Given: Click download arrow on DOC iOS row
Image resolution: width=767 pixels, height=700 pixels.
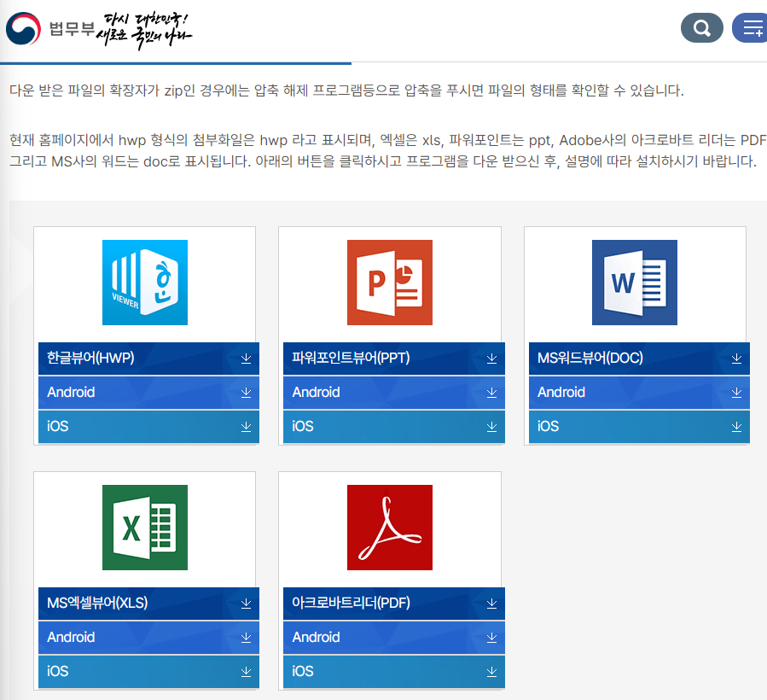Looking at the screenshot, I should (736, 427).
